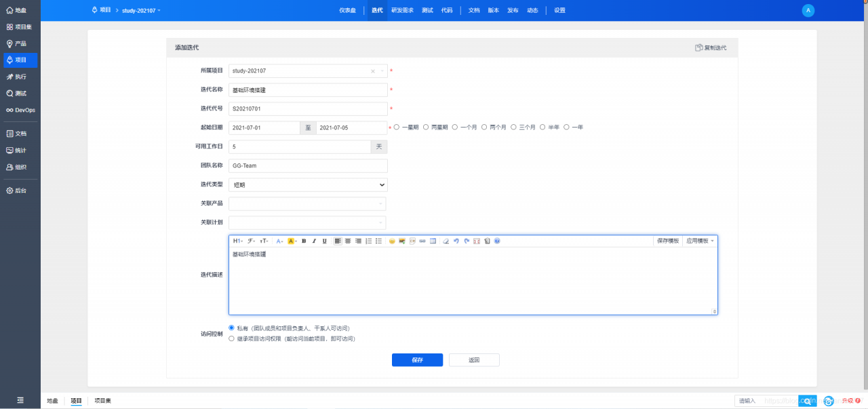Image resolution: width=868 pixels, height=409 pixels.
Task: Open the 迭代类型 短期 dropdown
Action: [x=308, y=184]
